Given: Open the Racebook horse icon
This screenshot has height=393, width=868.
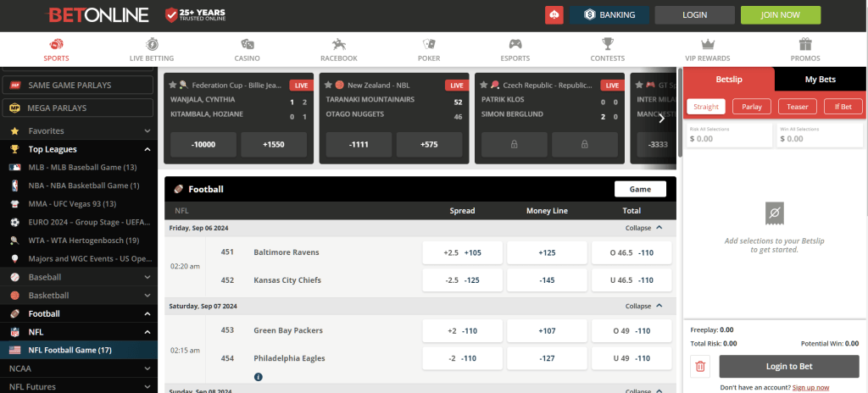Looking at the screenshot, I should (x=339, y=44).
